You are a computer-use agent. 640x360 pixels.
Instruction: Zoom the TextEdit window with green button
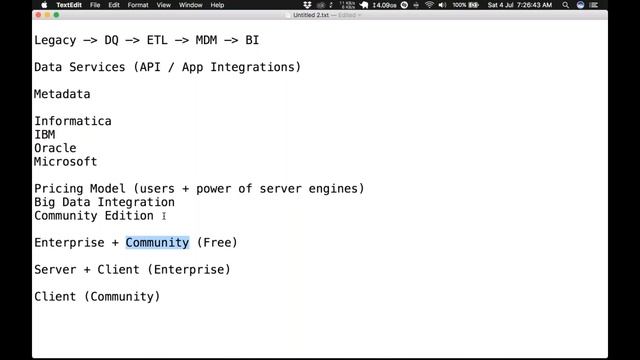[56, 15]
